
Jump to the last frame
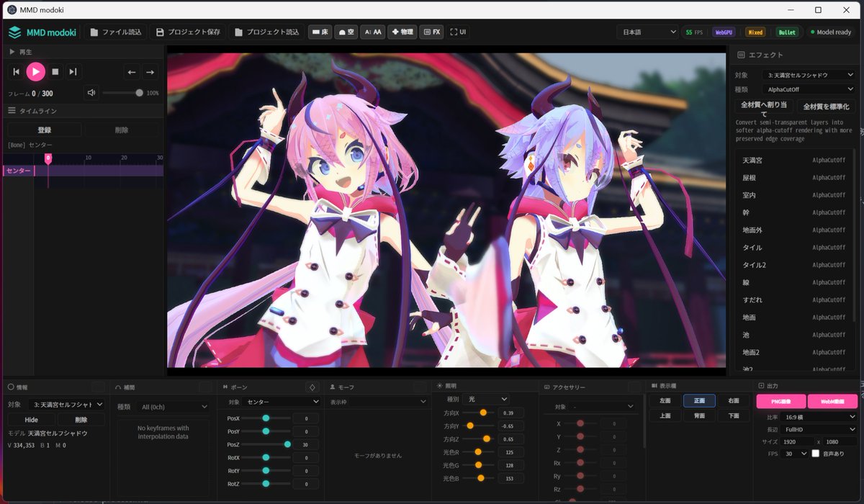[x=73, y=71]
